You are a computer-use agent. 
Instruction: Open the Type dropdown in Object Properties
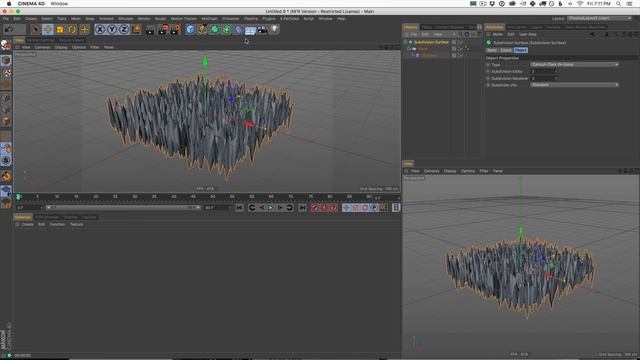(x=574, y=64)
